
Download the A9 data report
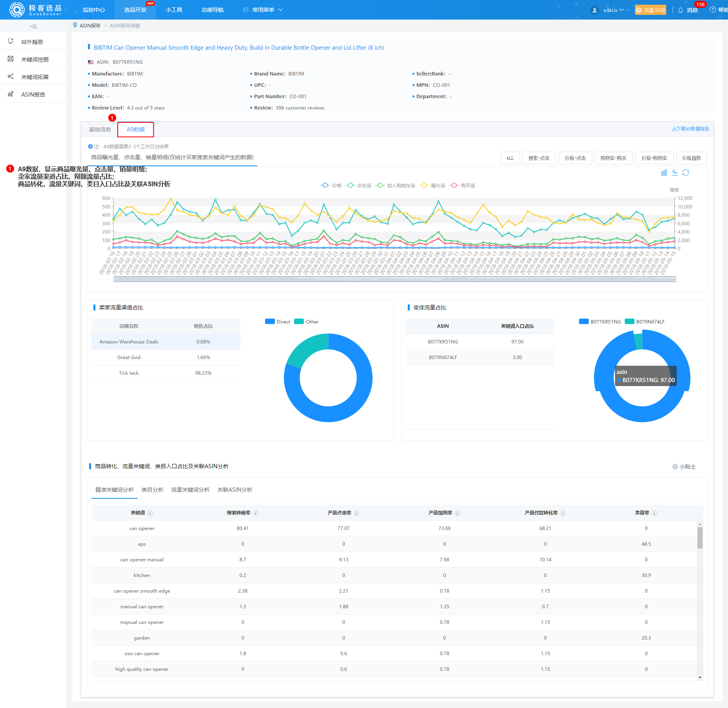click(690, 129)
